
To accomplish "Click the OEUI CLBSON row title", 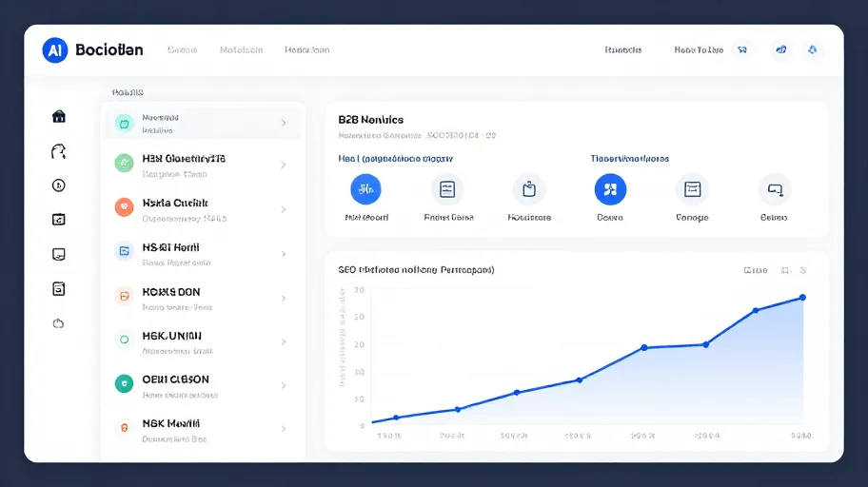I will click(x=175, y=380).
